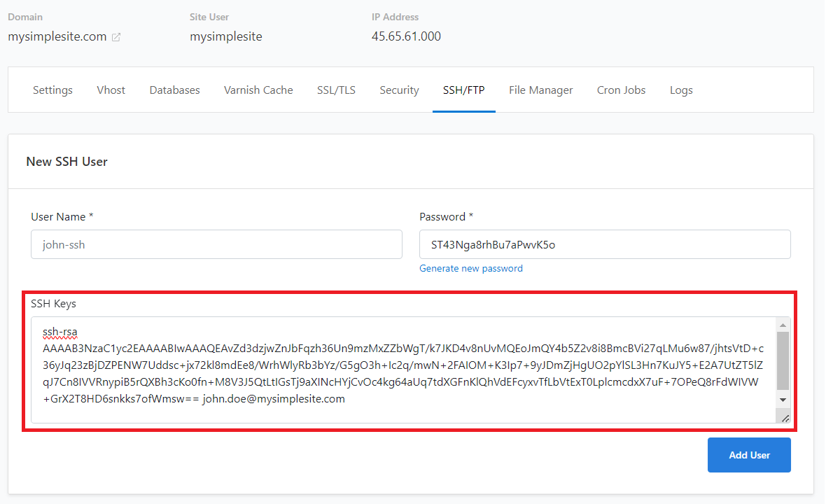Go to the Databases tab
This screenshot has height=504, width=826.
[x=174, y=90]
